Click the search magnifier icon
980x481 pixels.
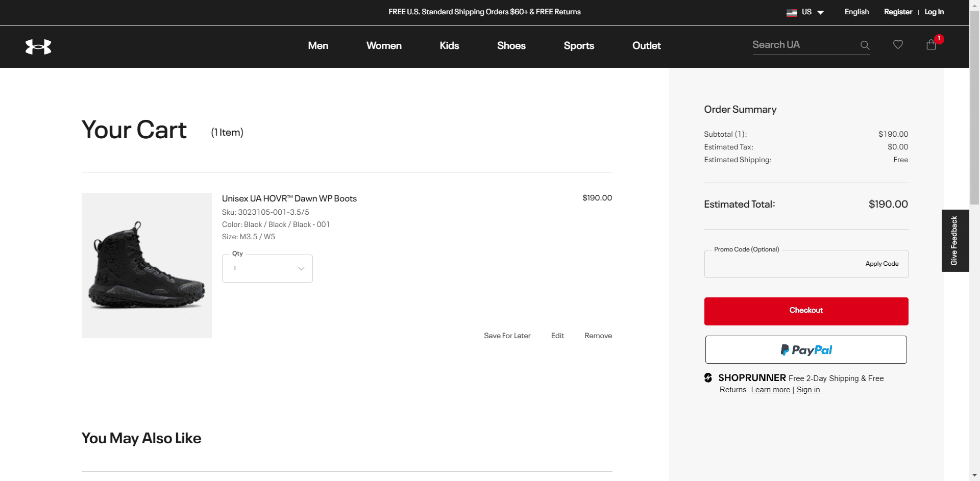(865, 45)
